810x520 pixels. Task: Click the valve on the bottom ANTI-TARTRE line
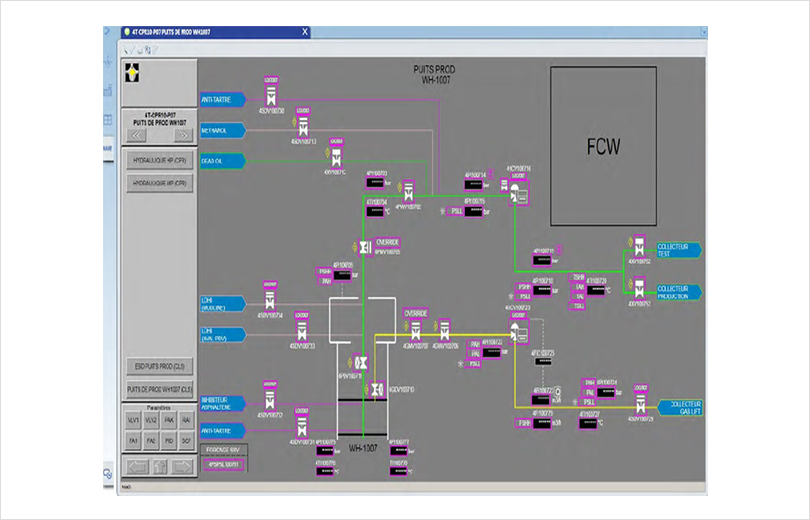coord(302,428)
